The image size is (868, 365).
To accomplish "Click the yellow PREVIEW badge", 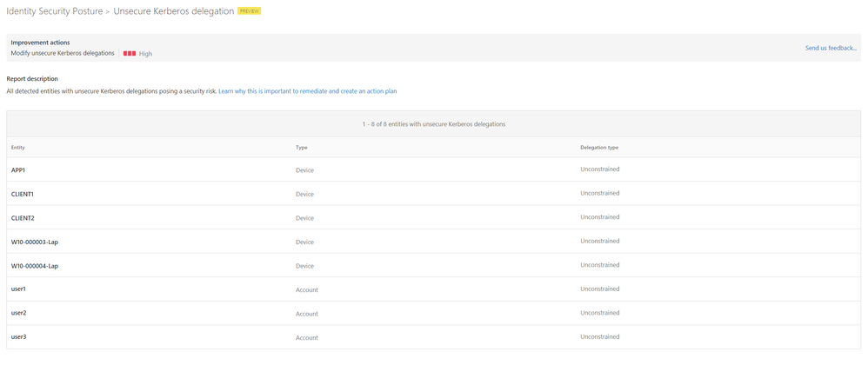I will pos(250,11).
